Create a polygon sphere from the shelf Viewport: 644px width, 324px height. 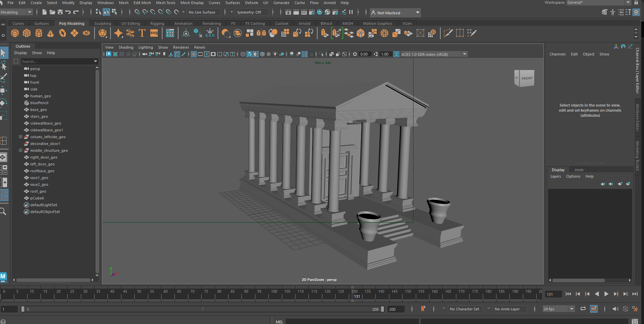[15, 33]
